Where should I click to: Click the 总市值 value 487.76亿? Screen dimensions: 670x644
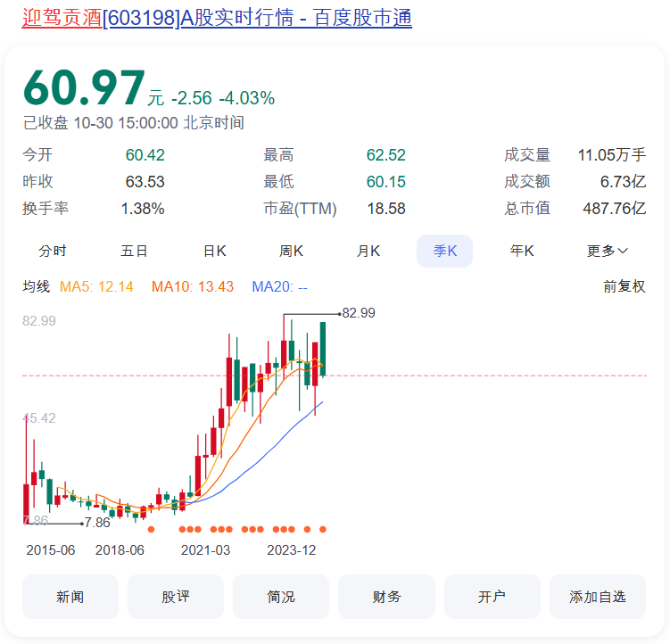coord(615,209)
